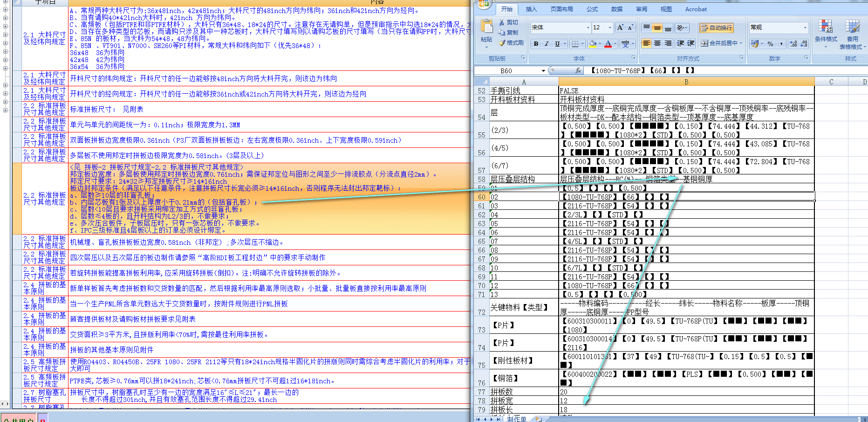Open the text orientation tool
The image size is (868, 422).
[682, 28]
